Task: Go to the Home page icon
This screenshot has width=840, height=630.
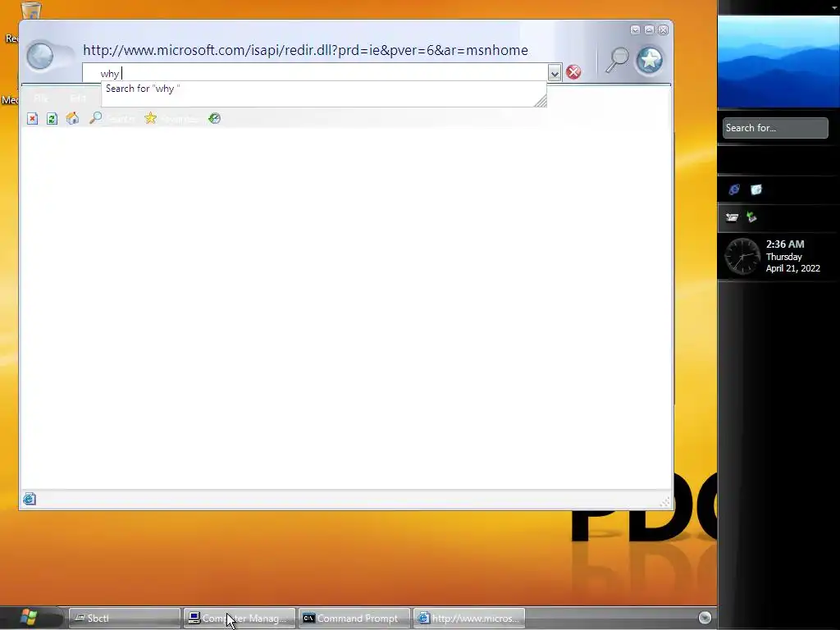Action: coord(72,118)
